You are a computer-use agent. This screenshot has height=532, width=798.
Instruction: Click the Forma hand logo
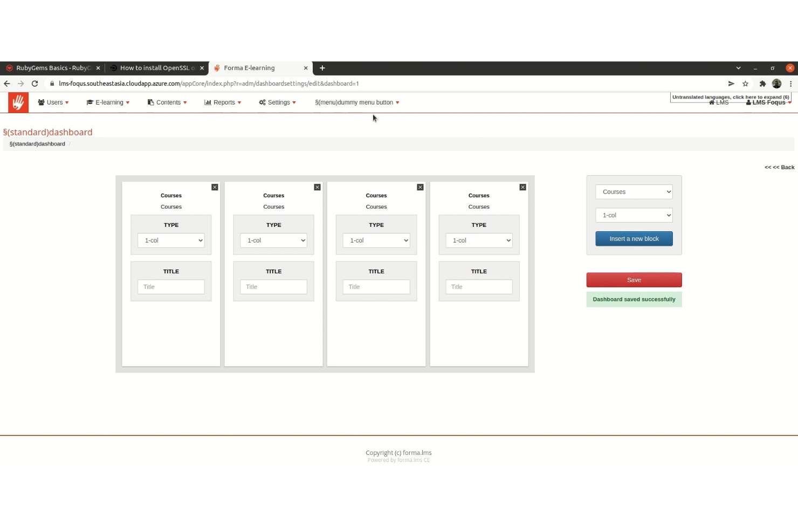pos(18,102)
